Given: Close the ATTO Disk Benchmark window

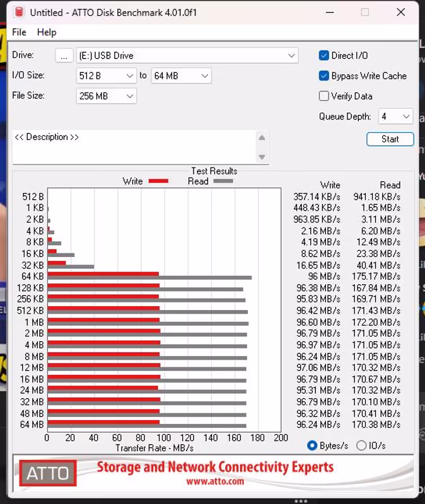Looking at the screenshot, I should [x=401, y=12].
